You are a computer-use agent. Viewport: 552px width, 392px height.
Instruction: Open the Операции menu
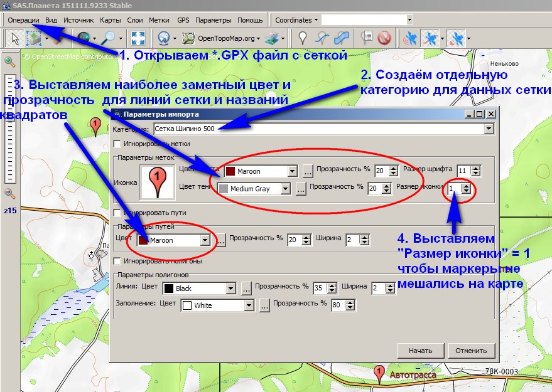23,20
